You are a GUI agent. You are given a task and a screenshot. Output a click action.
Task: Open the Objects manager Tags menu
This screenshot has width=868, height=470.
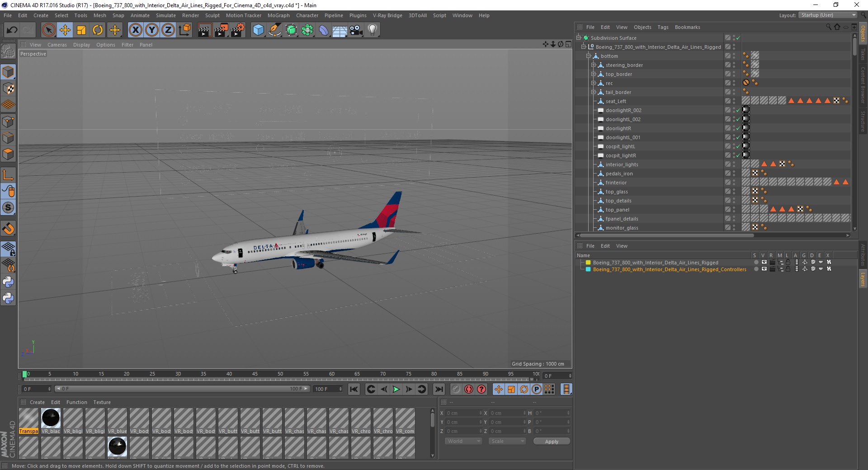point(663,27)
